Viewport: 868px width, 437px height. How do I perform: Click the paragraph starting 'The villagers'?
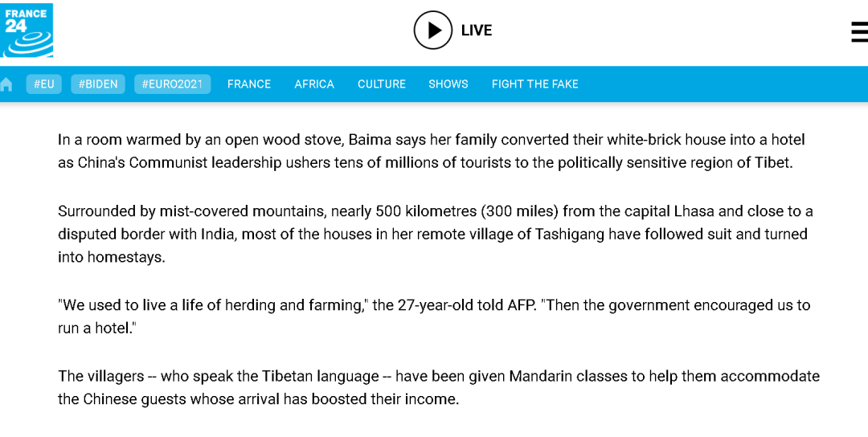tap(439, 388)
